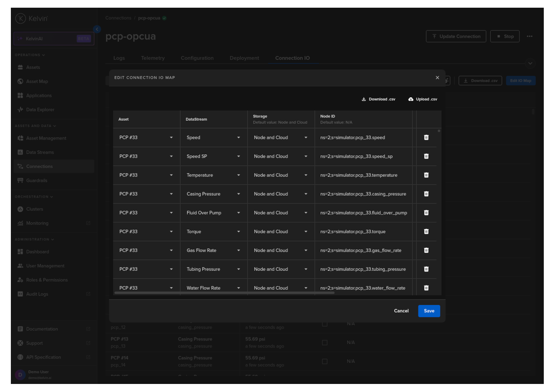The height and width of the screenshot is (392, 555).
Task: Collapse the sidebar with arrow button
Action: click(x=97, y=29)
